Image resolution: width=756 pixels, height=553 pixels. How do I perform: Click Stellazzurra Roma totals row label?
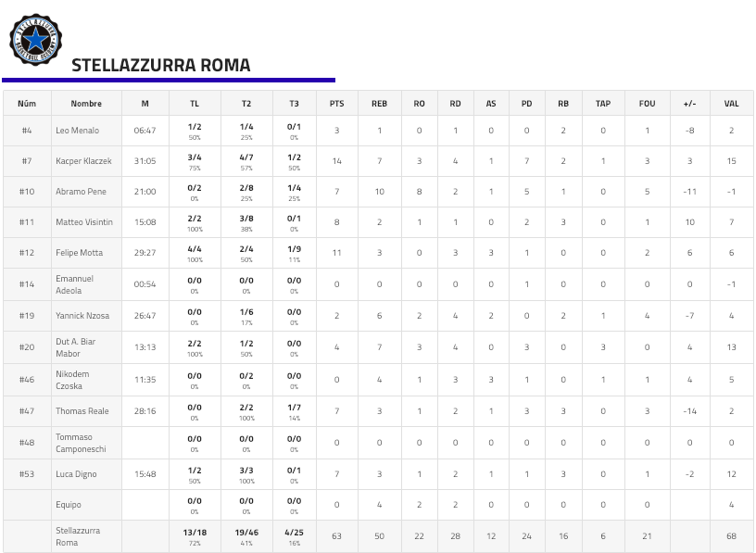[x=78, y=536]
